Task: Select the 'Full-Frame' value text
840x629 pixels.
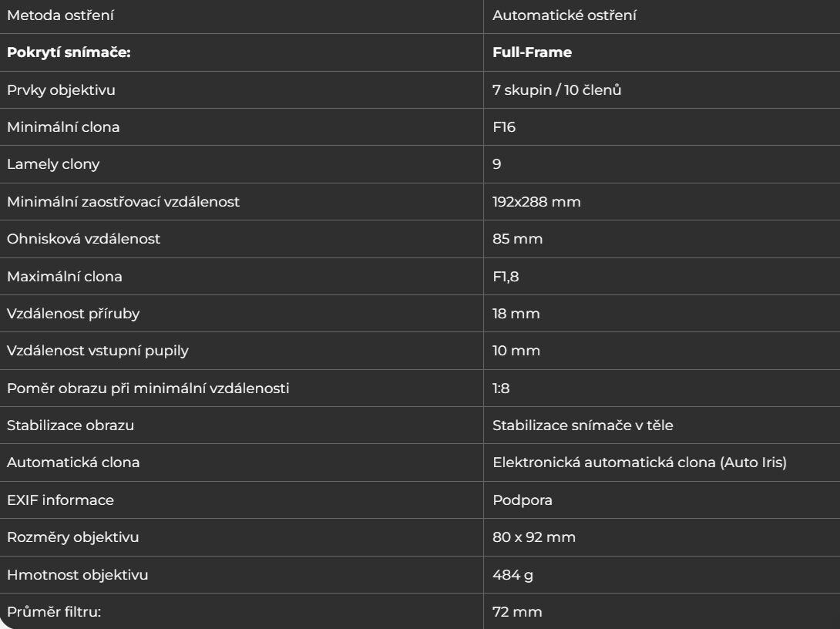Action: pos(532,52)
